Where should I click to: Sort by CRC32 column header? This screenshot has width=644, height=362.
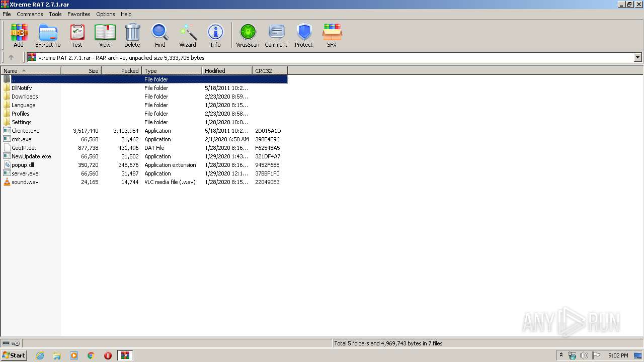click(x=270, y=71)
